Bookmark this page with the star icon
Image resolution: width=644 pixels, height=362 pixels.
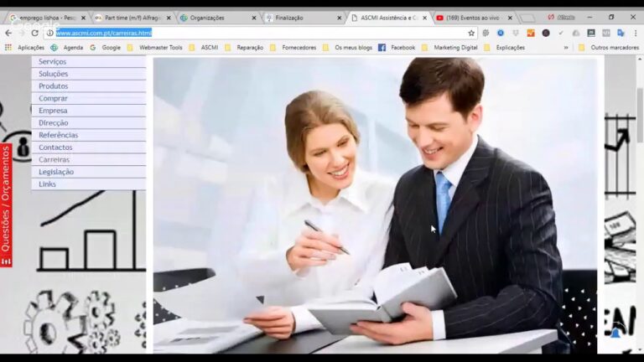471,33
